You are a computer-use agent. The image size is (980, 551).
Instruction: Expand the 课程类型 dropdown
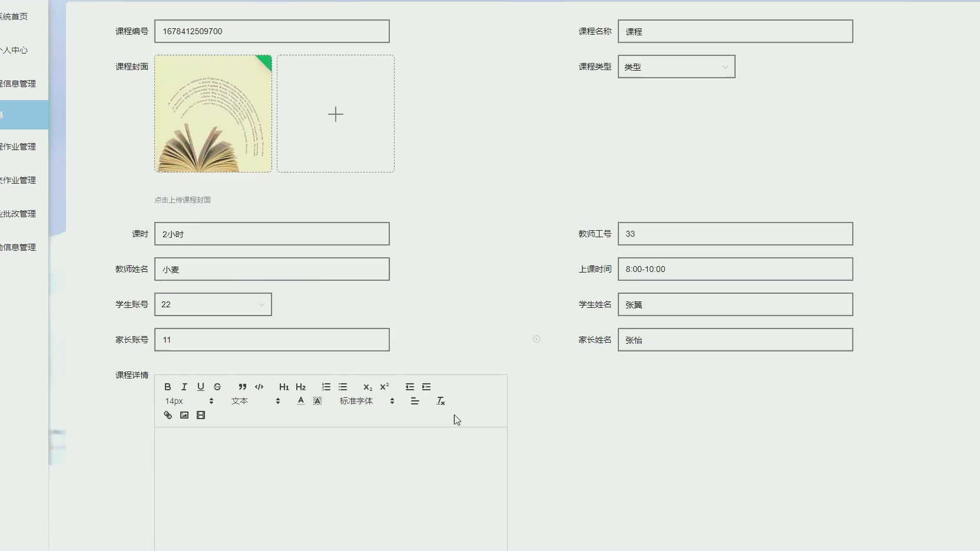(x=676, y=67)
